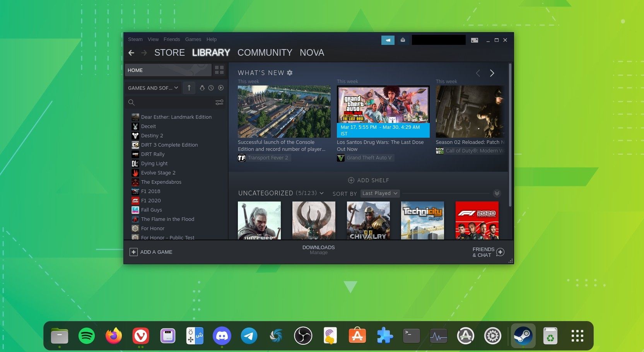Screen dimensions: 644x352
Task: Switch library to grid view layout
Action: (x=219, y=70)
